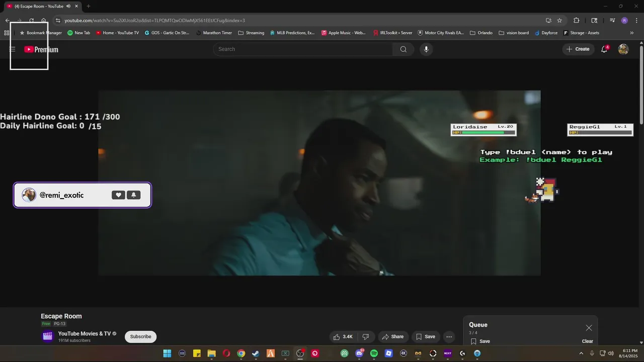Open more actions ellipsis under video
Image resolution: width=644 pixels, height=362 pixels.
[x=449, y=337]
